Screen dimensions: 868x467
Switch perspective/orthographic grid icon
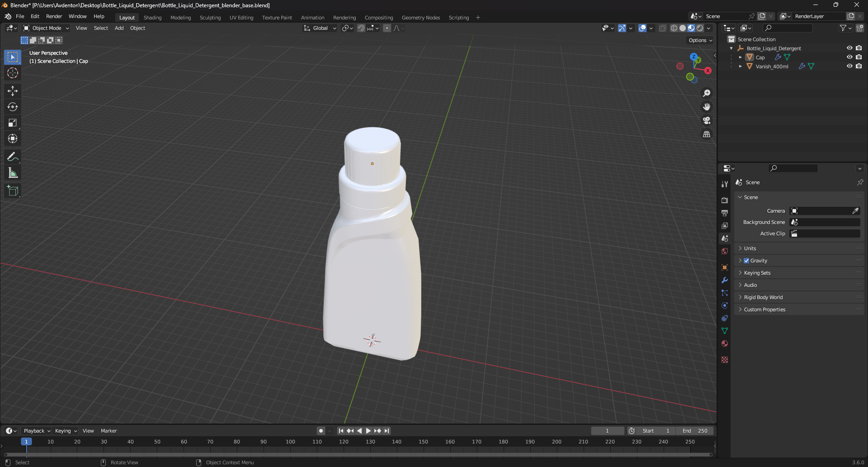707,134
